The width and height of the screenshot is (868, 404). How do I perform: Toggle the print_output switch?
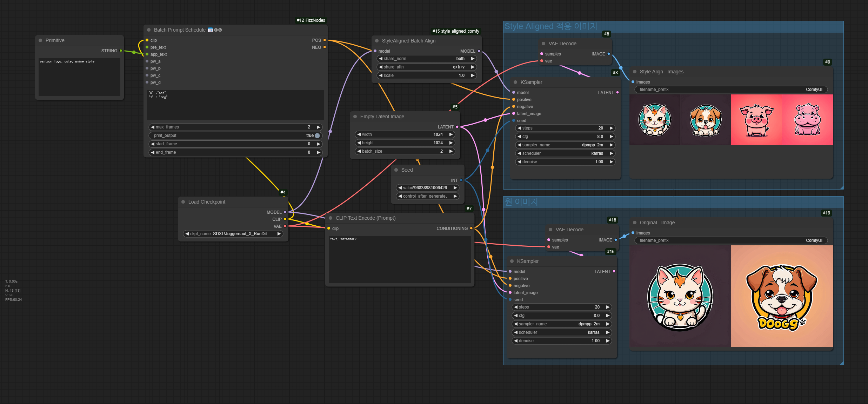[317, 135]
